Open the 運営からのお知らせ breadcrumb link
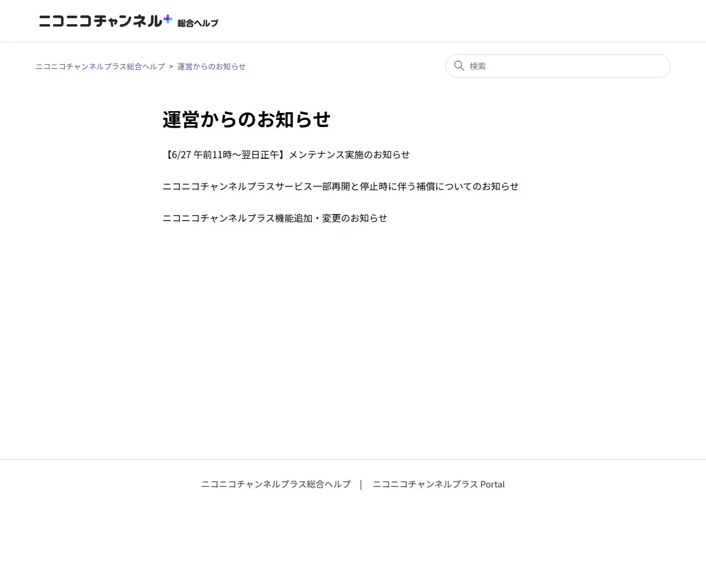 pyautogui.click(x=211, y=66)
